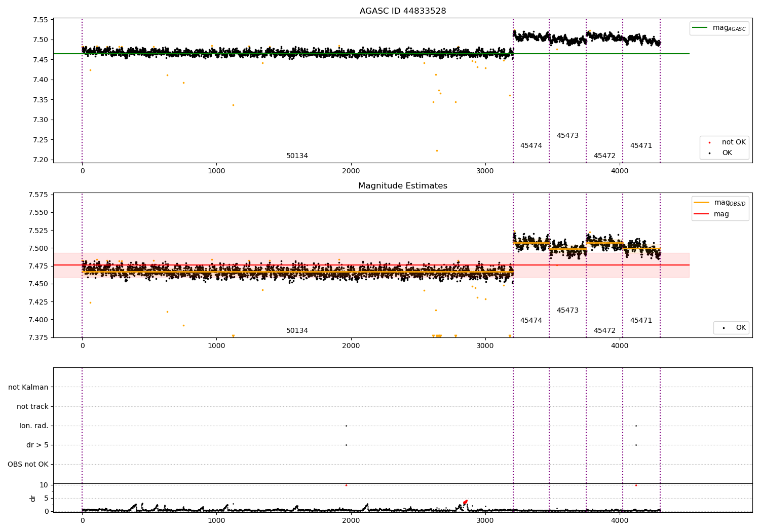The width and height of the screenshot is (760, 532).
Task: Click the rotated 'dr' y-axis label
Action: click(x=33, y=498)
